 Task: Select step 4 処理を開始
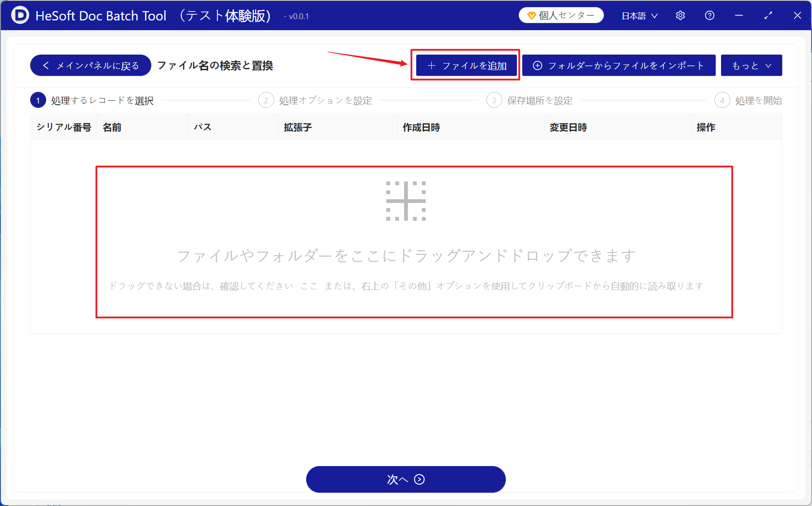(748, 101)
